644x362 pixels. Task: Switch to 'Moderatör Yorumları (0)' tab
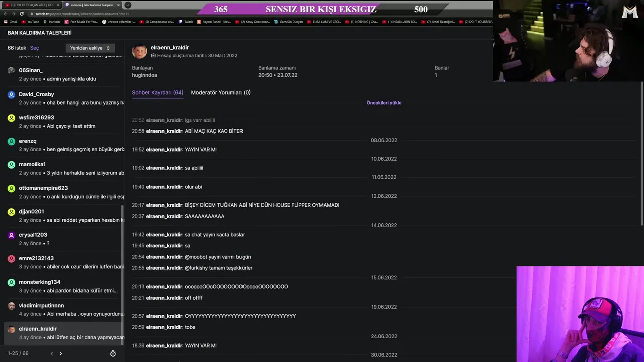click(220, 93)
